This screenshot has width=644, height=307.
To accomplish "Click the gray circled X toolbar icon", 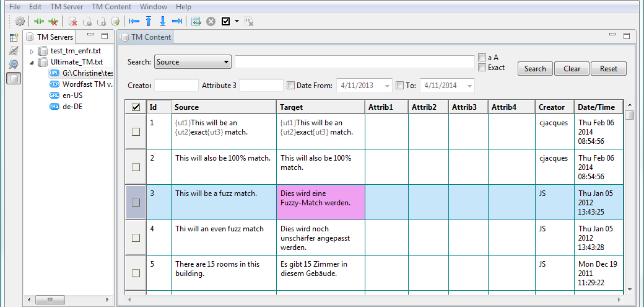I will coord(211,21).
